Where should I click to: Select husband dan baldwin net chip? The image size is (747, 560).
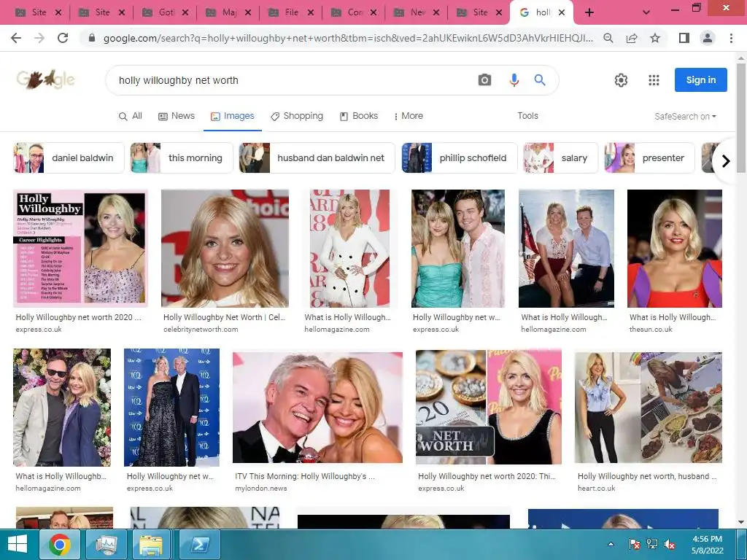317,157
